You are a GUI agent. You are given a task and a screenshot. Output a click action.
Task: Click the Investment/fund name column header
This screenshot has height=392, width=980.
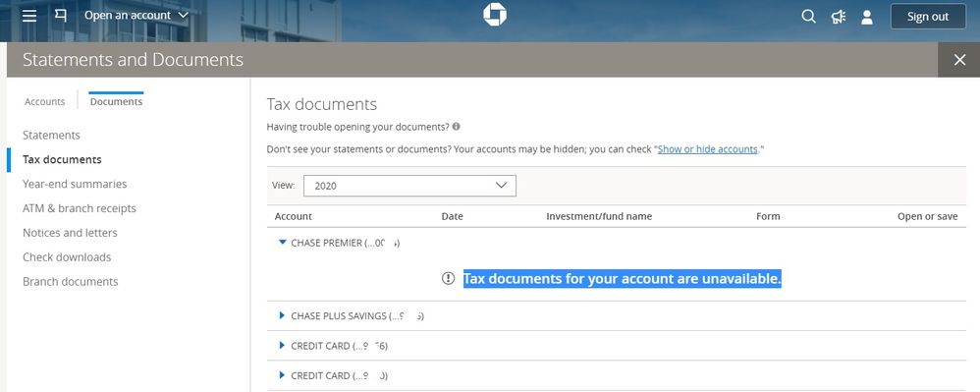[x=599, y=216]
